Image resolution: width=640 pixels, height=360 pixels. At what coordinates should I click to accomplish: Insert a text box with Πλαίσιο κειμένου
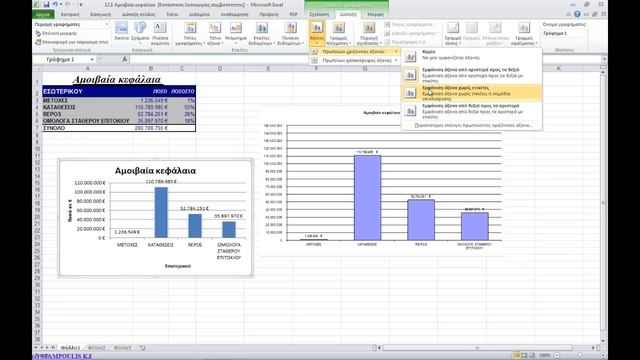160,33
